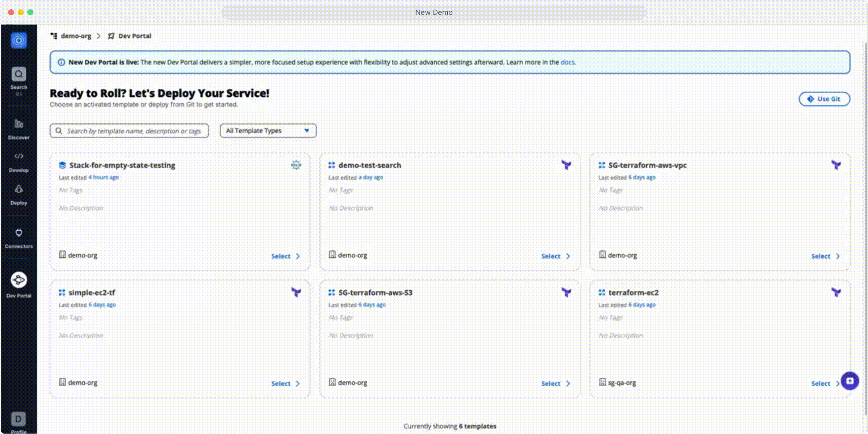Click demo-org in the breadcrumb

pos(76,36)
